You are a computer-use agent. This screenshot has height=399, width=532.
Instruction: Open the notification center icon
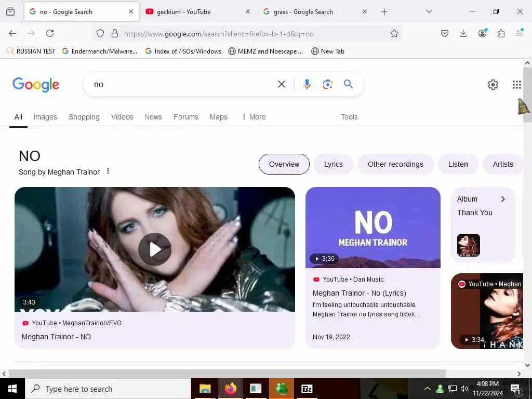click(x=515, y=389)
